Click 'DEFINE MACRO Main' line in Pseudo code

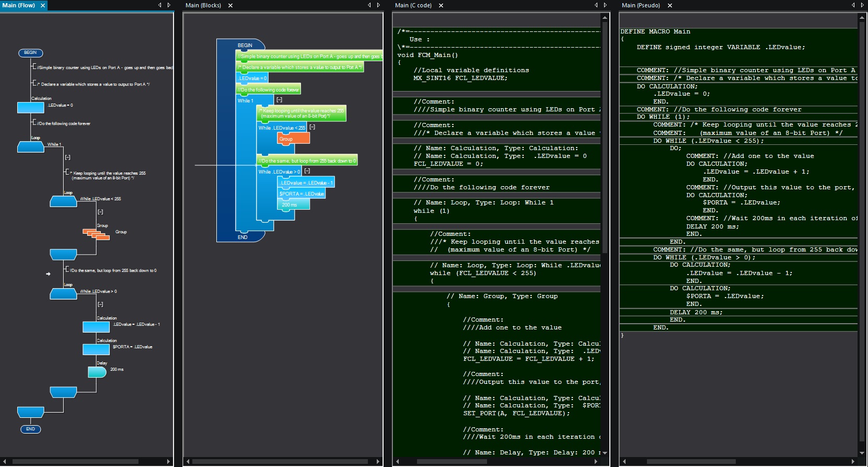tap(655, 31)
